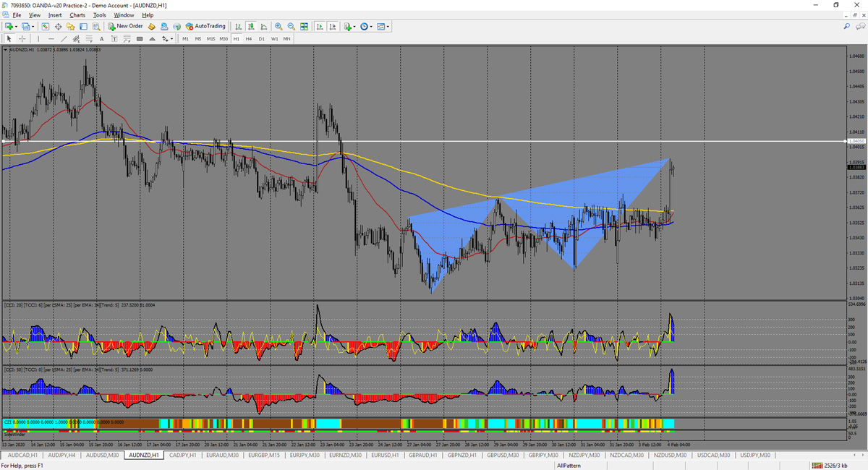Select the text tool
This screenshot has height=470, width=868.
click(101, 38)
